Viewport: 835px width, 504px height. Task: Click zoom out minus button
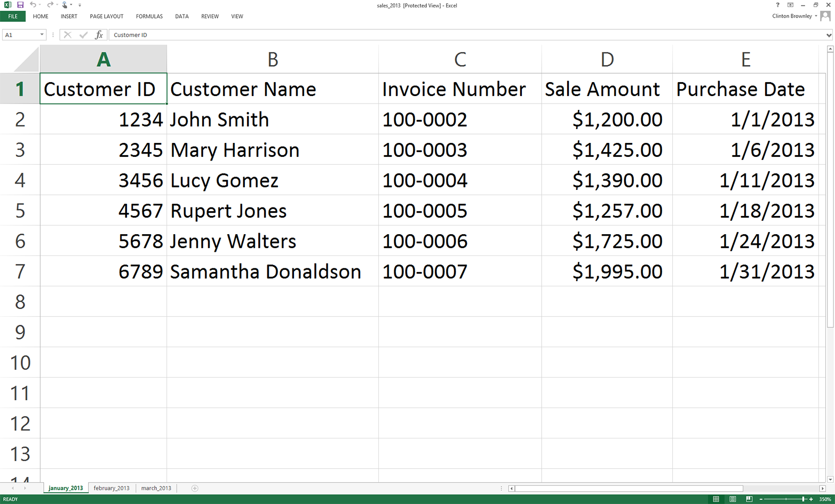pos(760,499)
